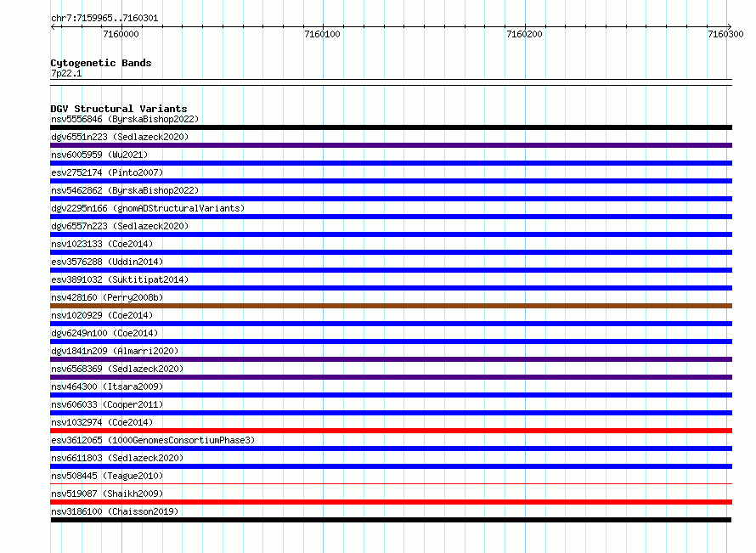Click the red bar under nsv519087
This screenshot has width=756, height=553.
(x=391, y=502)
